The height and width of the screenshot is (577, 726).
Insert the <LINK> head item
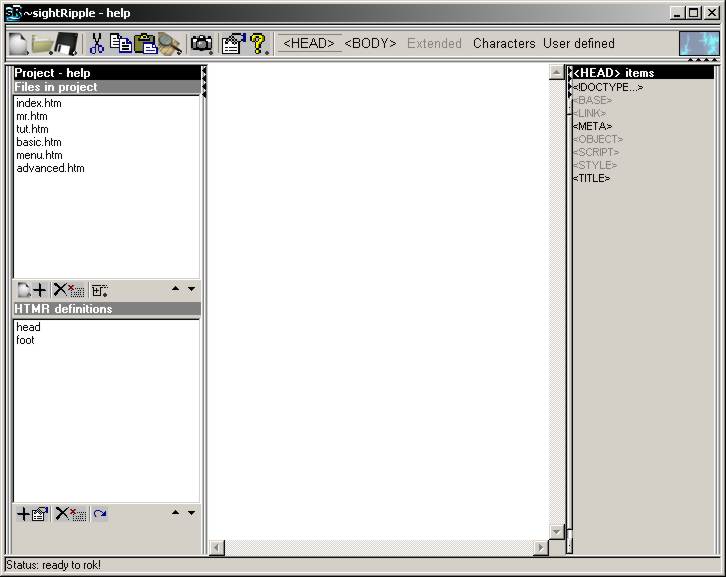(589, 113)
